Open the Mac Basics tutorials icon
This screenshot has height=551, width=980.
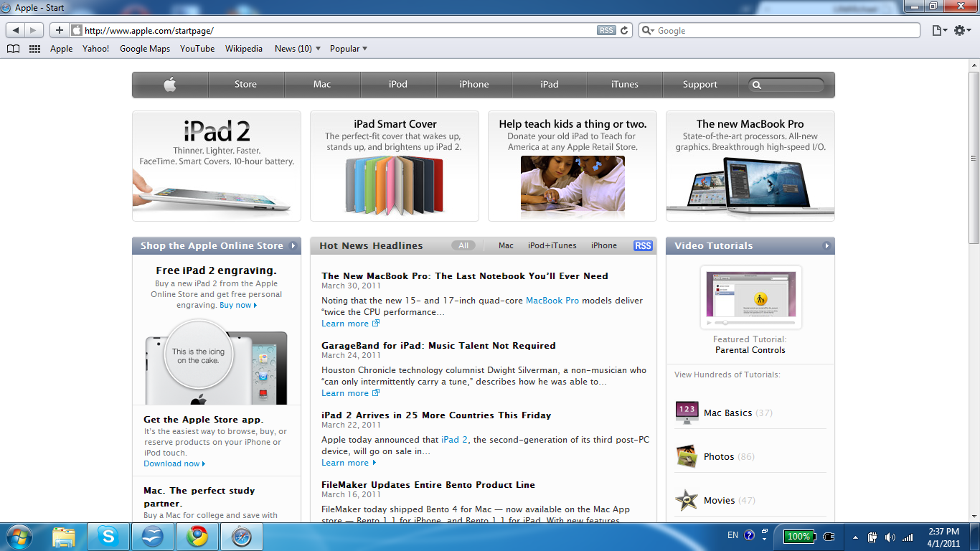(x=687, y=413)
